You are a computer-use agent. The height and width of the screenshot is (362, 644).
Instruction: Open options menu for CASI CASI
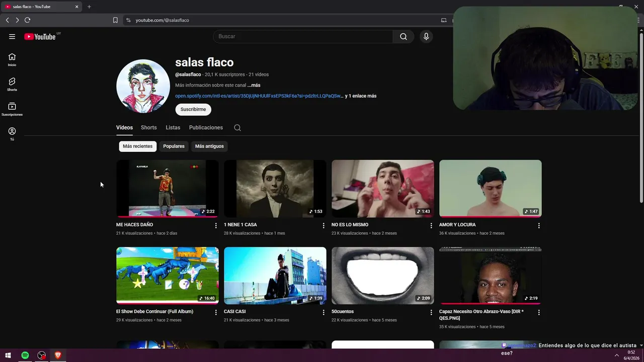pos(324,312)
